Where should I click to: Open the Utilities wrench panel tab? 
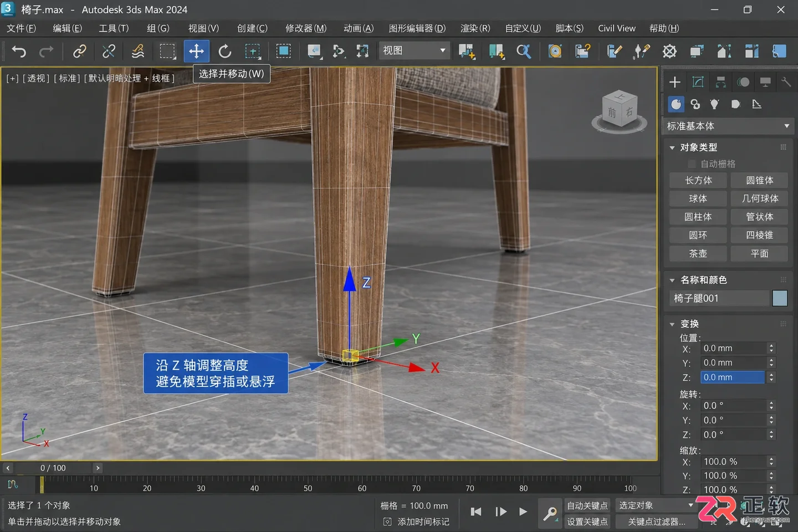tap(786, 82)
